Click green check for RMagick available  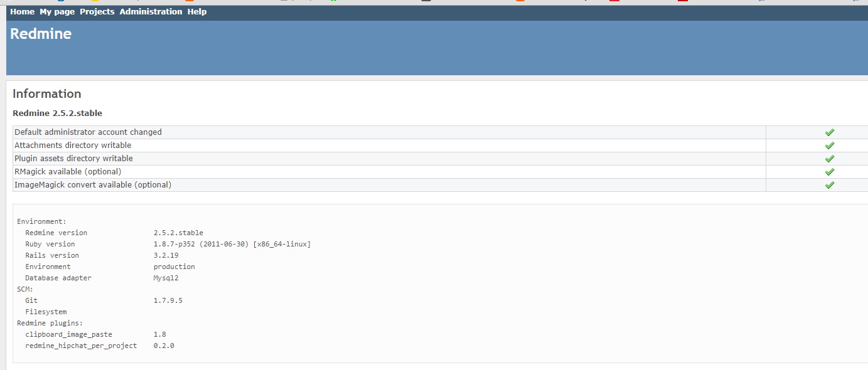[x=829, y=172]
